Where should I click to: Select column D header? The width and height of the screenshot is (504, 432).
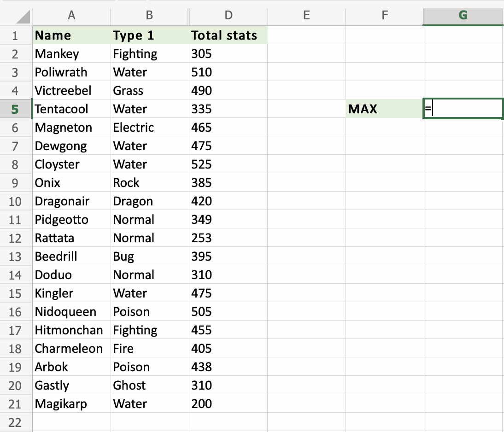[229, 16]
